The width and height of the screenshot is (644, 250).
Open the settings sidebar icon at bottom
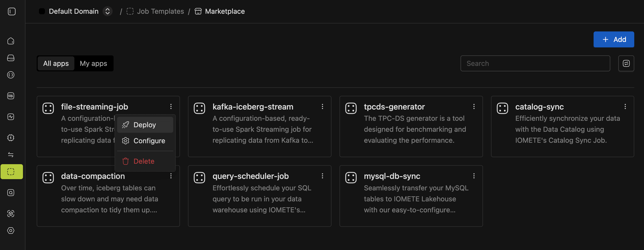(11, 231)
